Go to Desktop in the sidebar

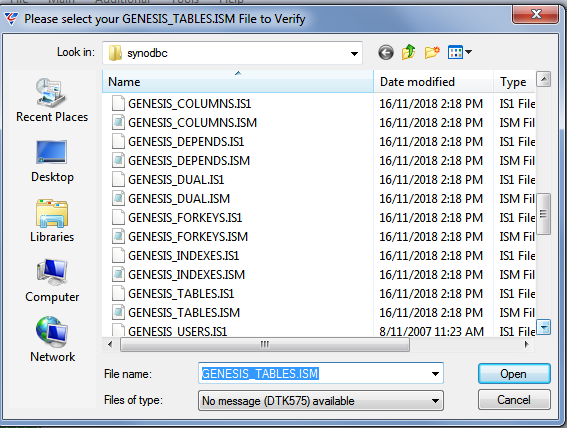[x=52, y=161]
